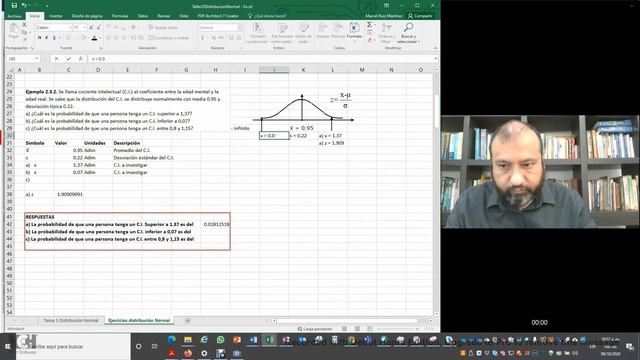Image resolution: width=640 pixels, height=360 pixels.
Task: Click the Windows taskbar search box
Action: [73, 346]
